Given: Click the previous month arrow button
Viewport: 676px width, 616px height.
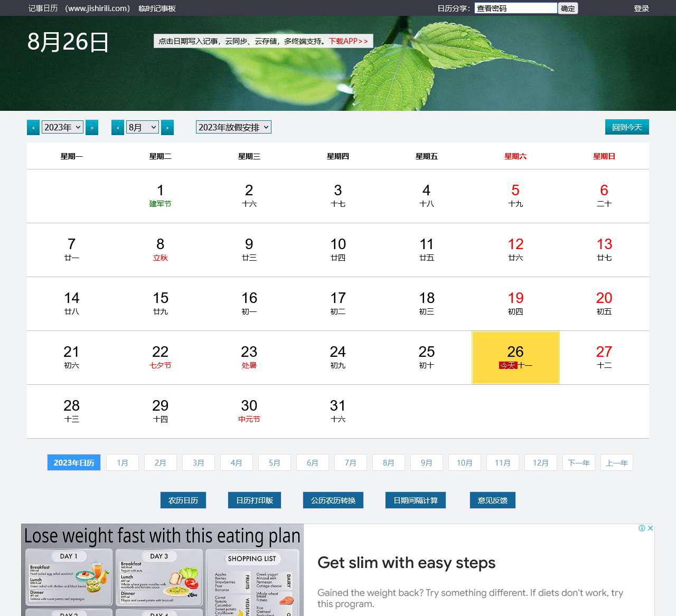Looking at the screenshot, I should (x=118, y=127).
